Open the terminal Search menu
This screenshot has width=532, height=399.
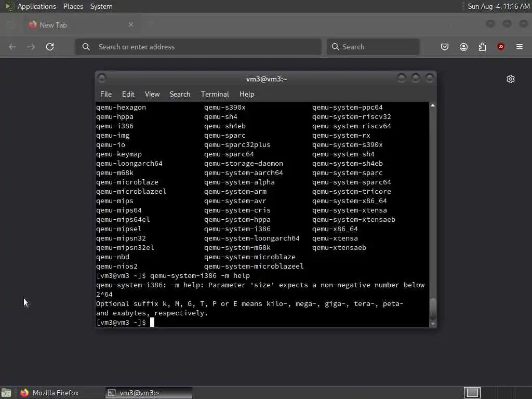coord(180,95)
